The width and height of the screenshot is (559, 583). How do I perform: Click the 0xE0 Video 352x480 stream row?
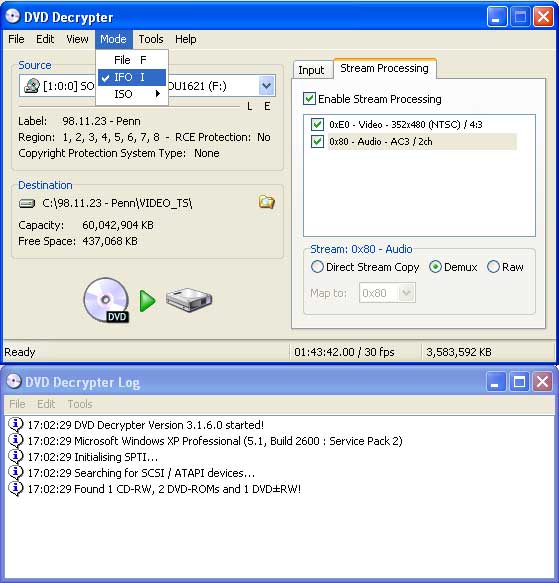(x=405, y=124)
